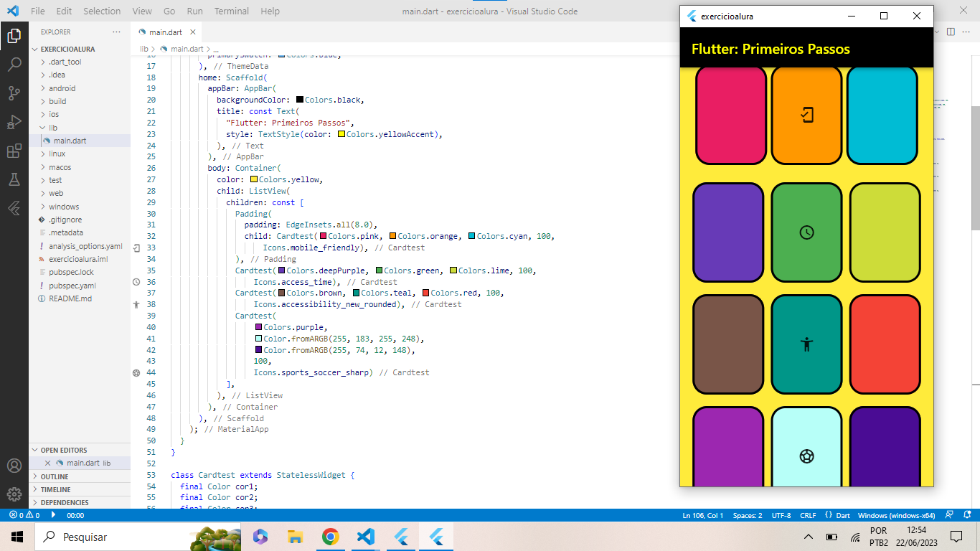Expand the DEPENDENCIES section

[80, 502]
